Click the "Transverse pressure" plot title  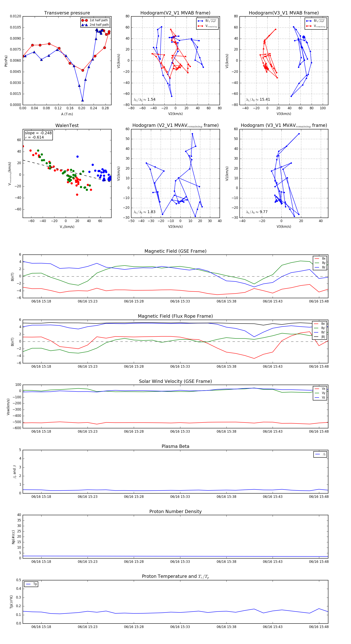tap(67, 13)
